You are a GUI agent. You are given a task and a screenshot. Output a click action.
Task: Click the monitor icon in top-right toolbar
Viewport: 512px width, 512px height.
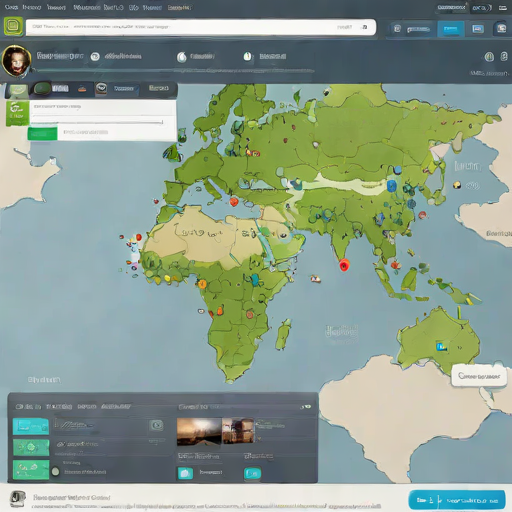(x=478, y=29)
